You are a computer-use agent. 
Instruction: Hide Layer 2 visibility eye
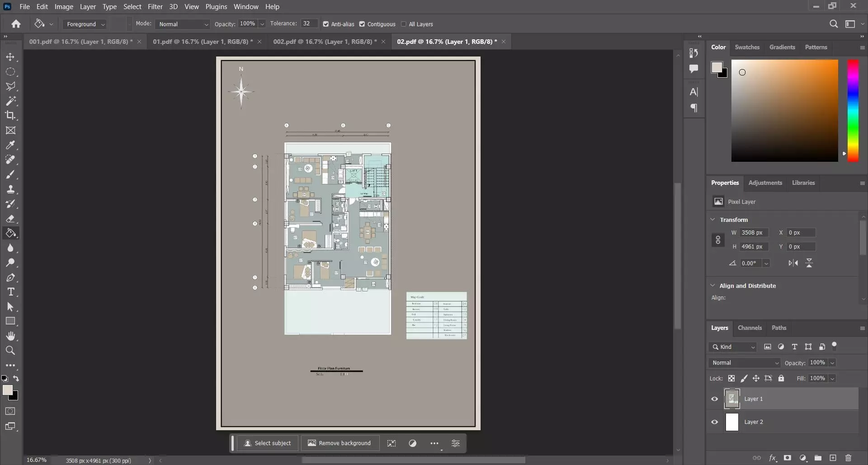pyautogui.click(x=715, y=422)
